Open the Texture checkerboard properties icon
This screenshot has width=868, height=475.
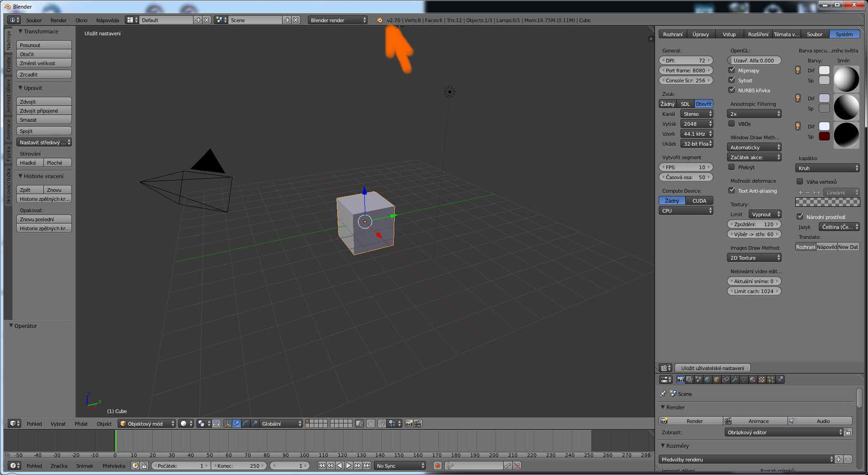[762, 380]
